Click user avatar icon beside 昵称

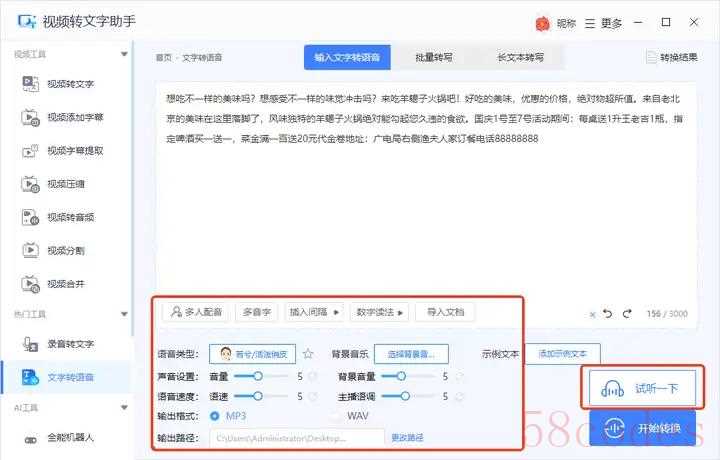click(542, 23)
